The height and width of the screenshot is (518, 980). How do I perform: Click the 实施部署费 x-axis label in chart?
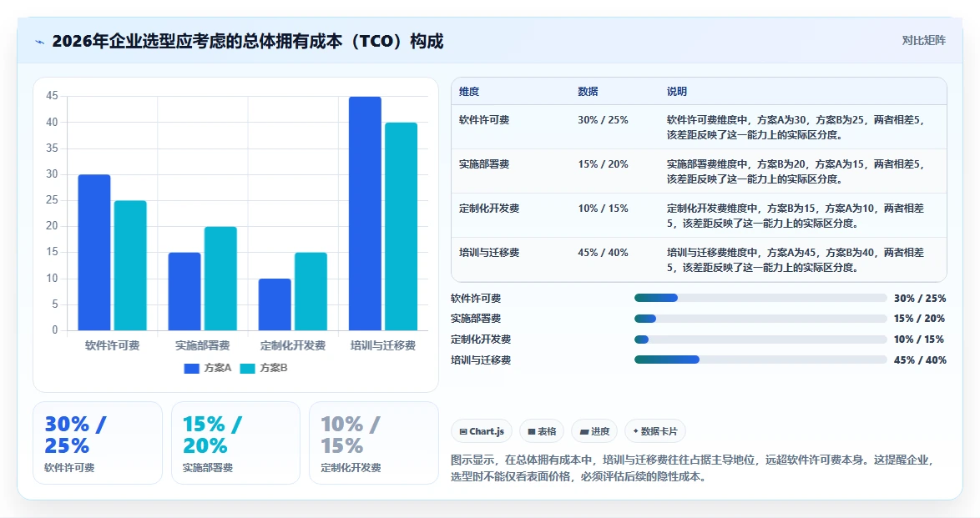[203, 345]
